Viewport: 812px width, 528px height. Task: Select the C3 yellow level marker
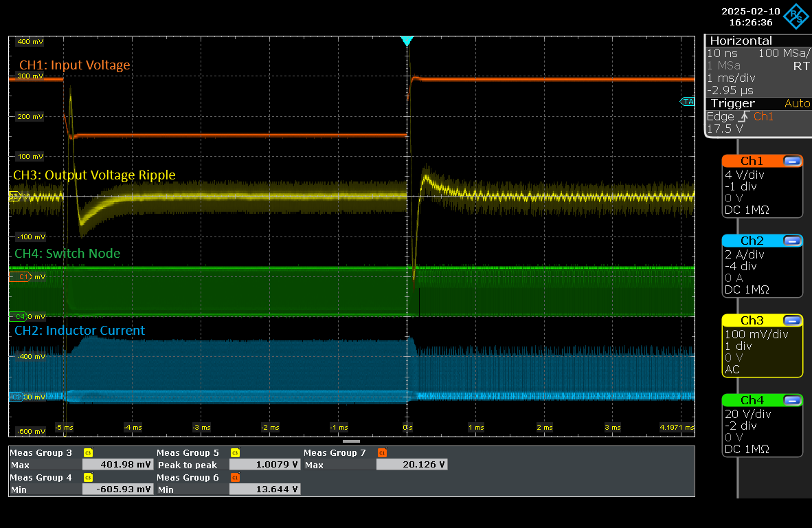[x=14, y=197]
